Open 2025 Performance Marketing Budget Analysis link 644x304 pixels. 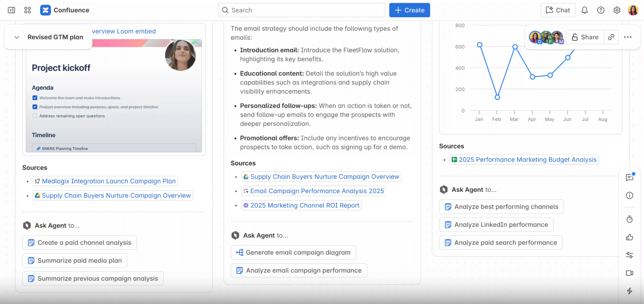click(x=524, y=160)
